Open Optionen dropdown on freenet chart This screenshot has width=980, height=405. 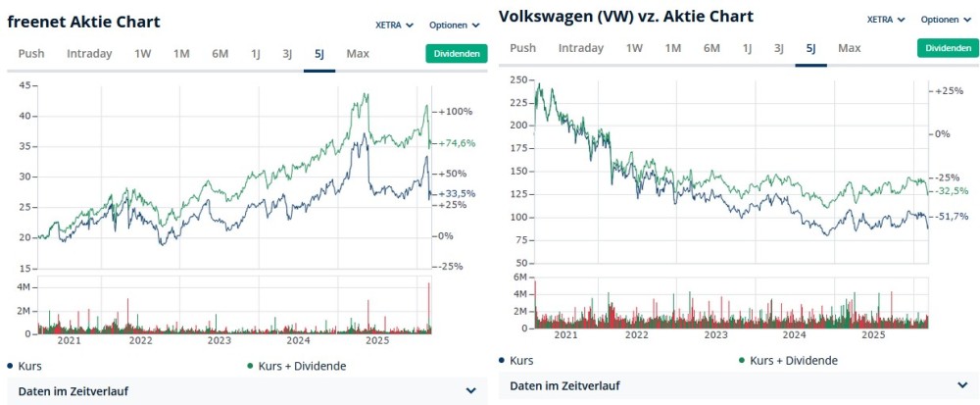[x=455, y=25]
